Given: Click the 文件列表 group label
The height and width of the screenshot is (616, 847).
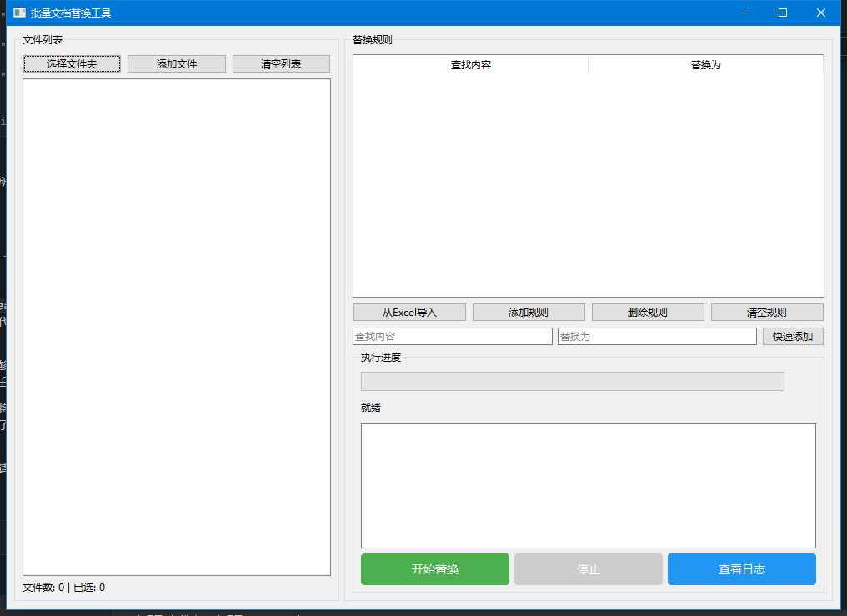Looking at the screenshot, I should tap(43, 39).
